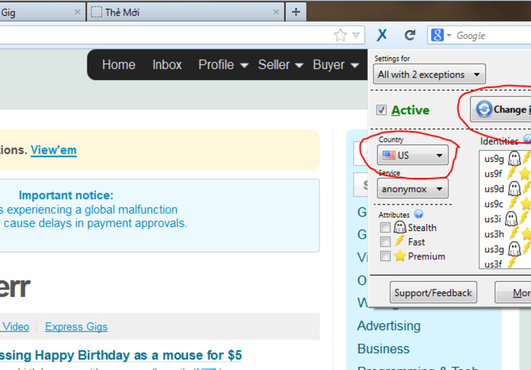Click the Thẻ Mới tab page icon

96,12
